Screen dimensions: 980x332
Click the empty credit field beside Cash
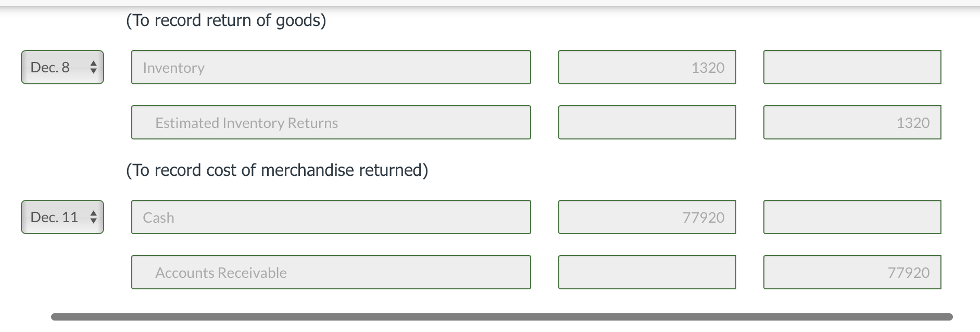pyautogui.click(x=851, y=216)
